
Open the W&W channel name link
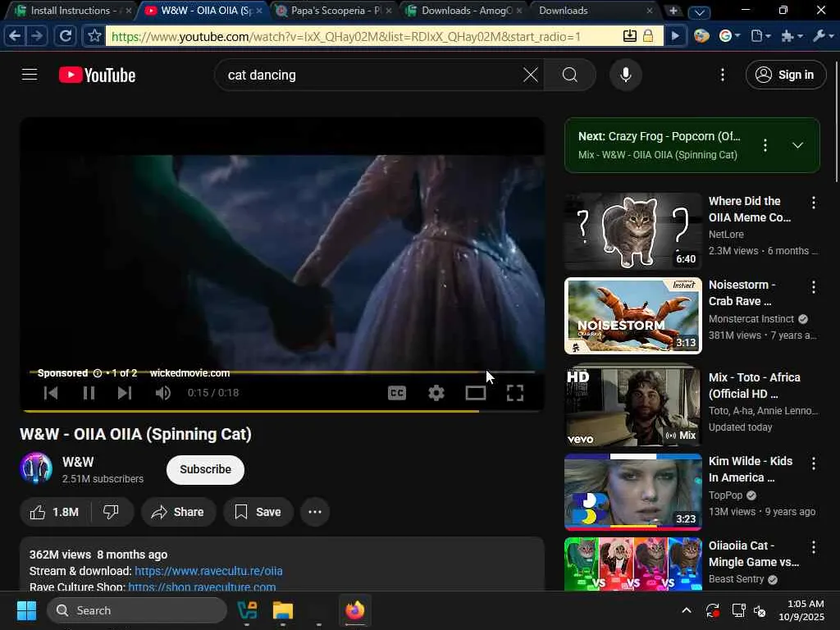[x=78, y=462]
